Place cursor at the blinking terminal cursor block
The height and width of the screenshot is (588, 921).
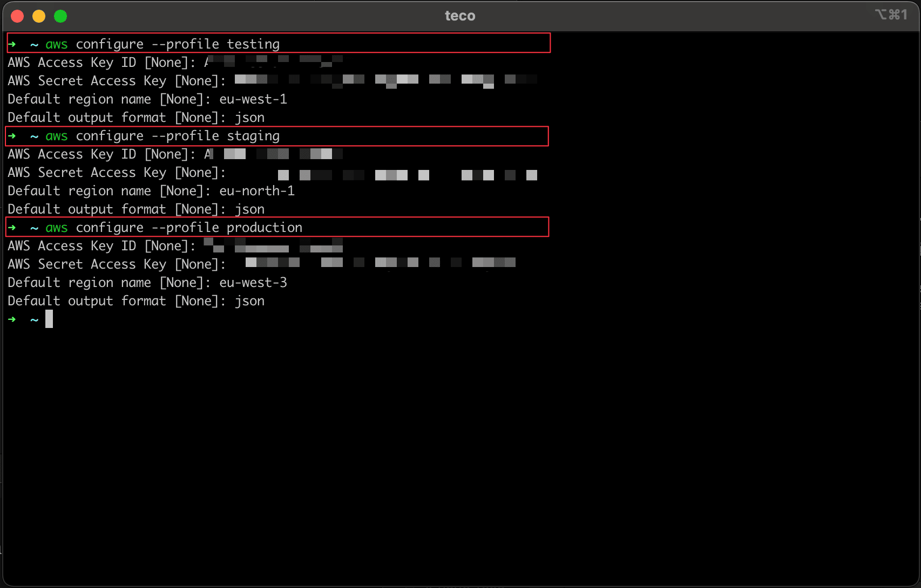(x=49, y=319)
